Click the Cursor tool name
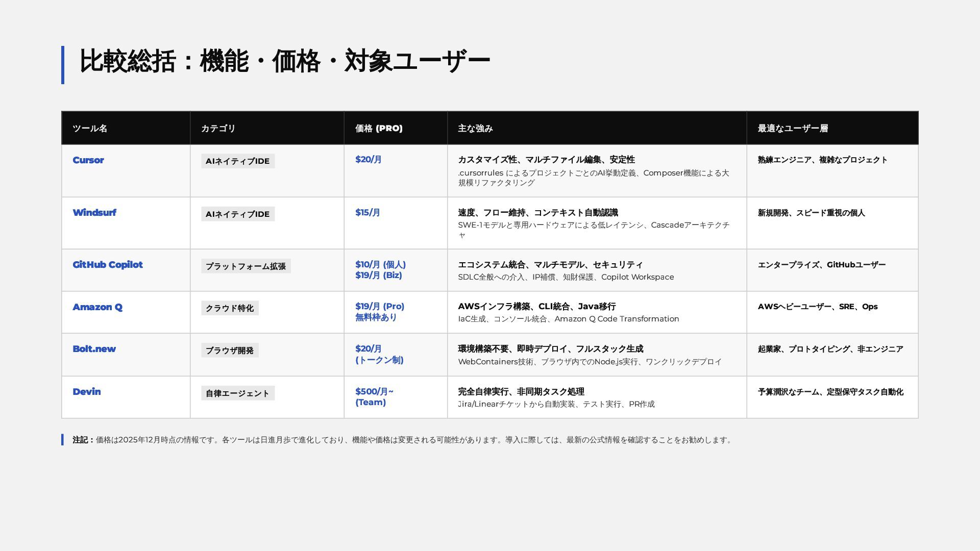This screenshot has height=551, width=980. [x=88, y=160]
